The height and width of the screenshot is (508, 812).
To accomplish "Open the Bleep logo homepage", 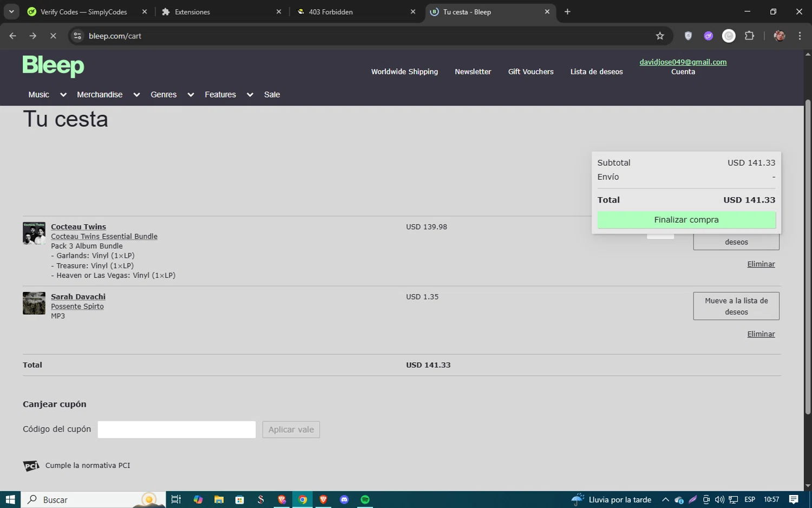I will (53, 66).
